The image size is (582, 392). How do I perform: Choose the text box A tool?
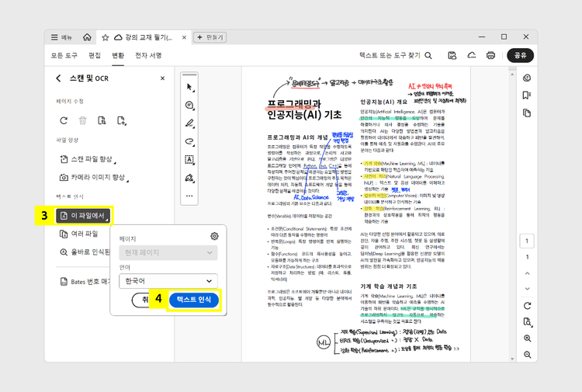(189, 160)
